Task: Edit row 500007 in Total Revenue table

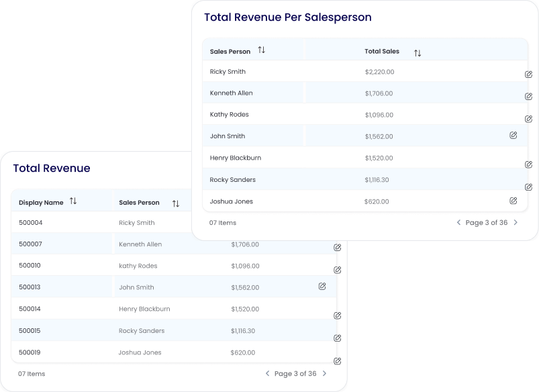Action: point(338,248)
